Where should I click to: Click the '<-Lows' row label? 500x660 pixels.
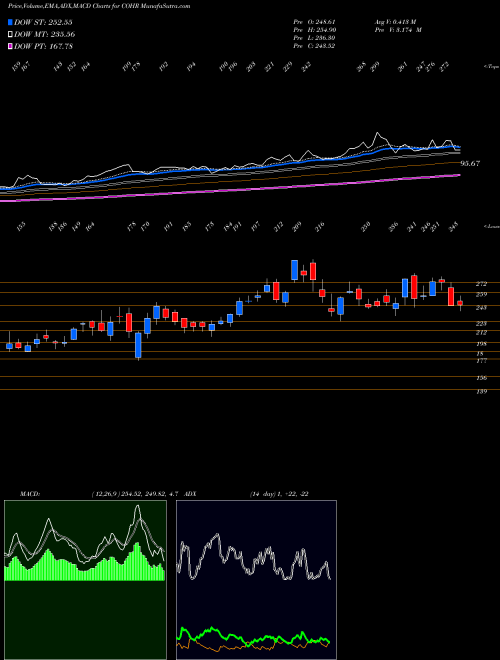click(x=491, y=226)
